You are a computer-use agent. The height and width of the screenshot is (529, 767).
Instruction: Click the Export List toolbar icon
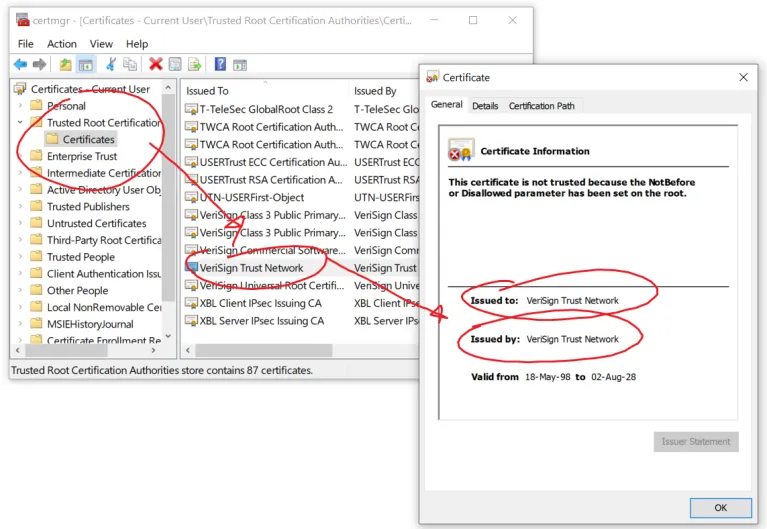(x=194, y=64)
